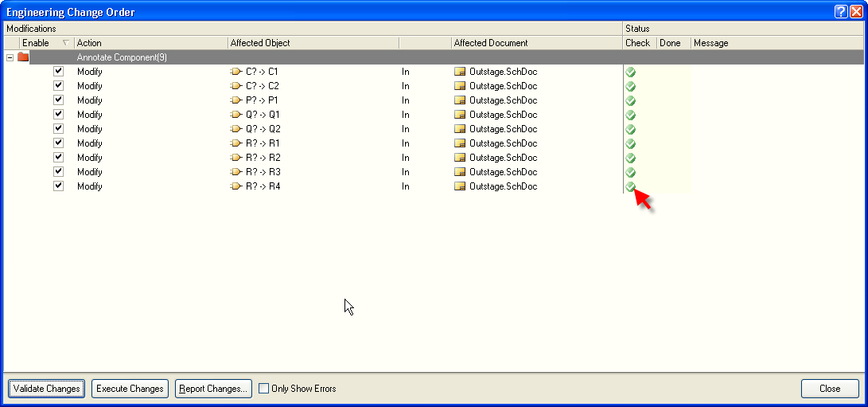The width and height of the screenshot is (868, 407).
Task: Click the Validate Changes button
Action: click(47, 389)
